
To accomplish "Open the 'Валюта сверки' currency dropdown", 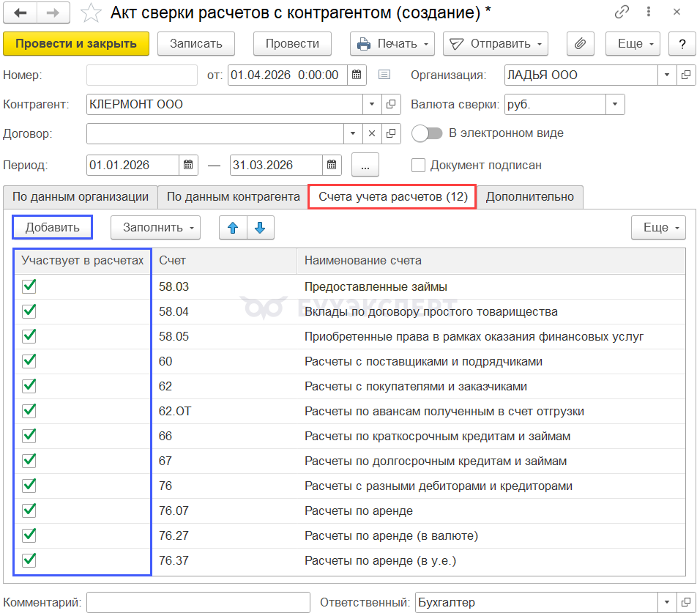I will click(616, 105).
